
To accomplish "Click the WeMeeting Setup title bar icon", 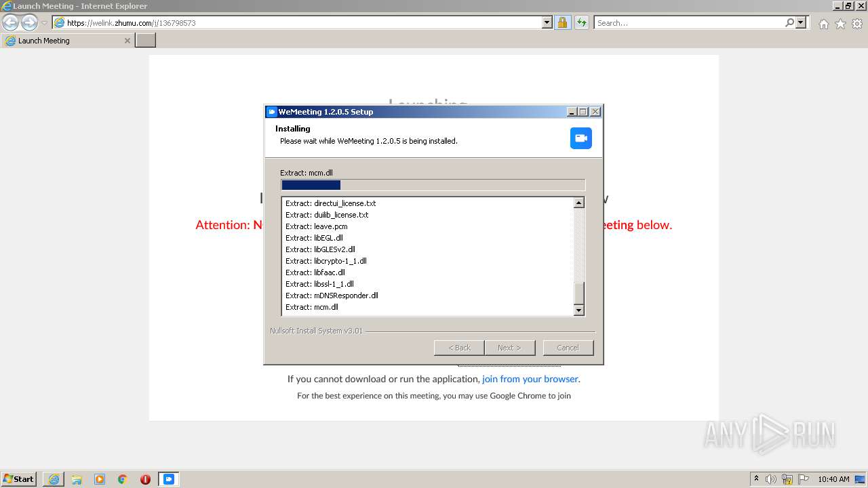I will (x=272, y=112).
